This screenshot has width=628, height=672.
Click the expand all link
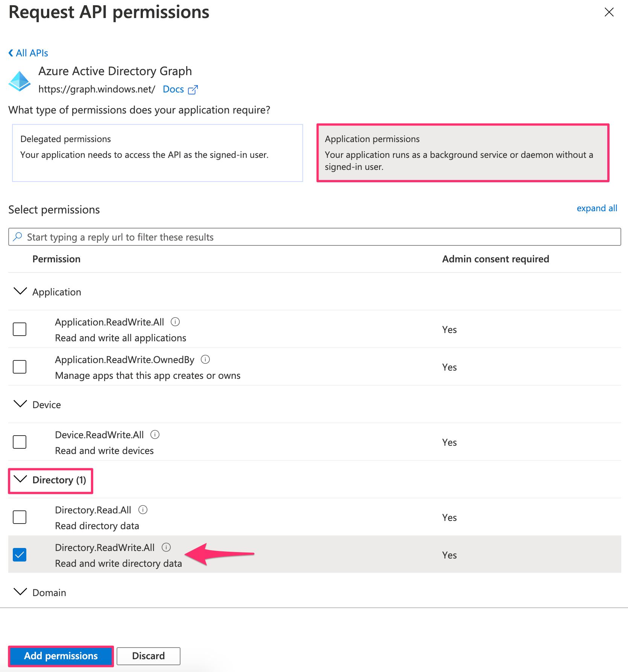[x=597, y=208]
